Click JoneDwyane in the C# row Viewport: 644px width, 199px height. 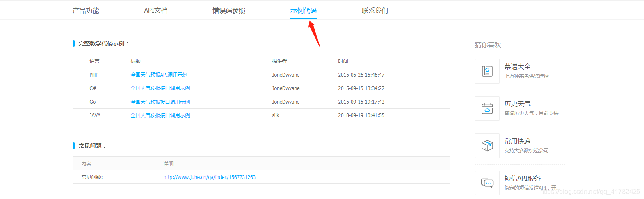point(286,88)
